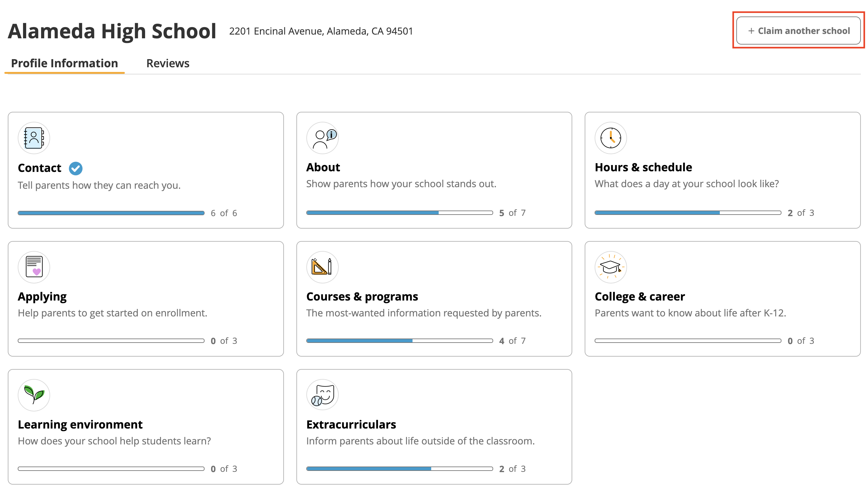
Task: Click the Alameda High School title
Action: pos(112,31)
